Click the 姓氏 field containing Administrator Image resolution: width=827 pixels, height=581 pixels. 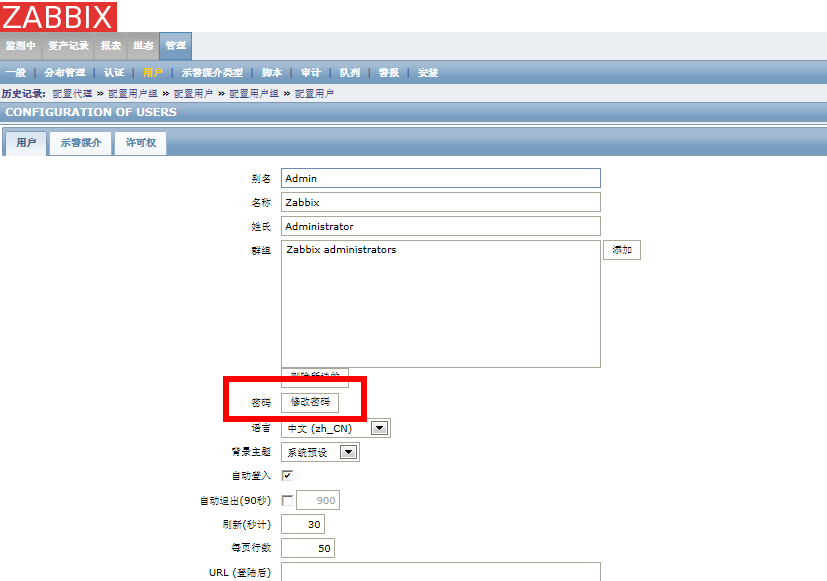440,226
